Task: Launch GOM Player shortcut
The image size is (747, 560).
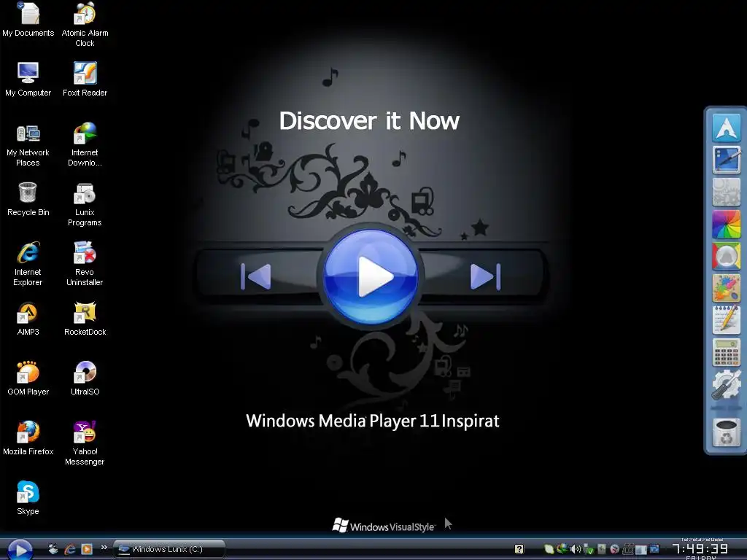Action: [28, 378]
